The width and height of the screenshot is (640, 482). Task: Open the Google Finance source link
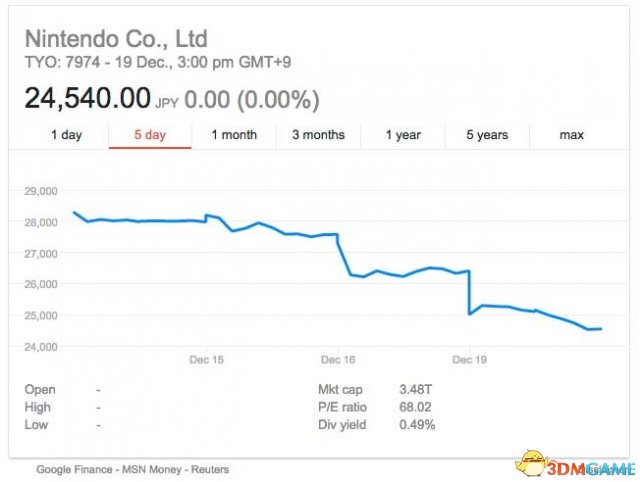point(73,469)
